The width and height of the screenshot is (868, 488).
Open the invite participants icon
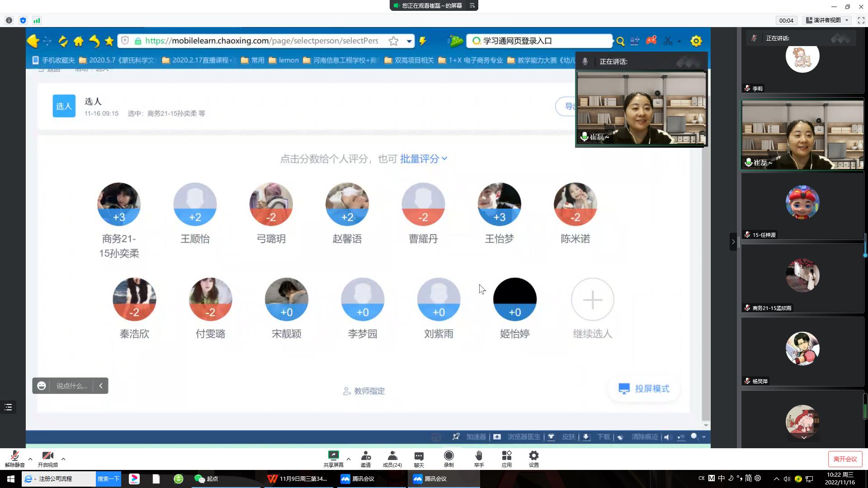tap(366, 455)
